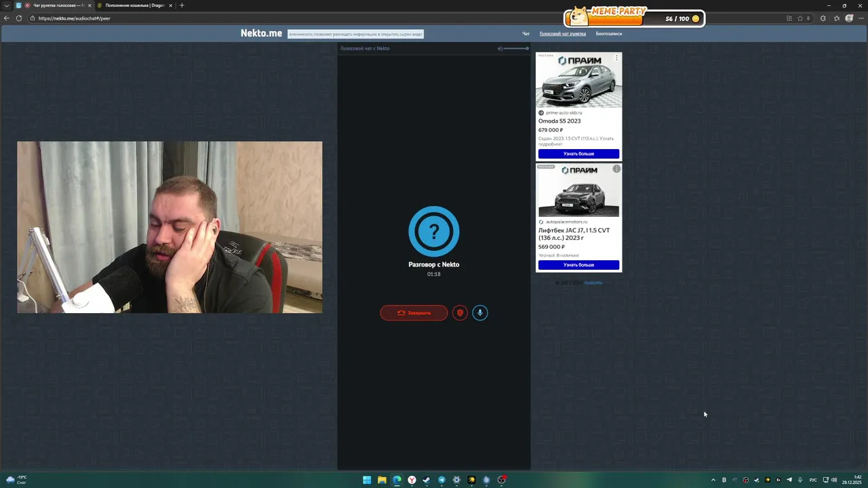Show hidden system tray icons chevron

(x=713, y=480)
